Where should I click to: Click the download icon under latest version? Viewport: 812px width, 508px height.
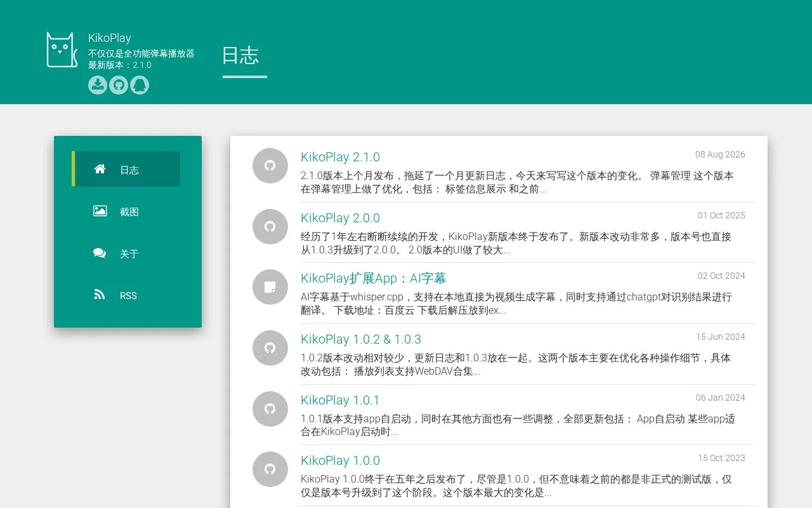pyautogui.click(x=98, y=85)
